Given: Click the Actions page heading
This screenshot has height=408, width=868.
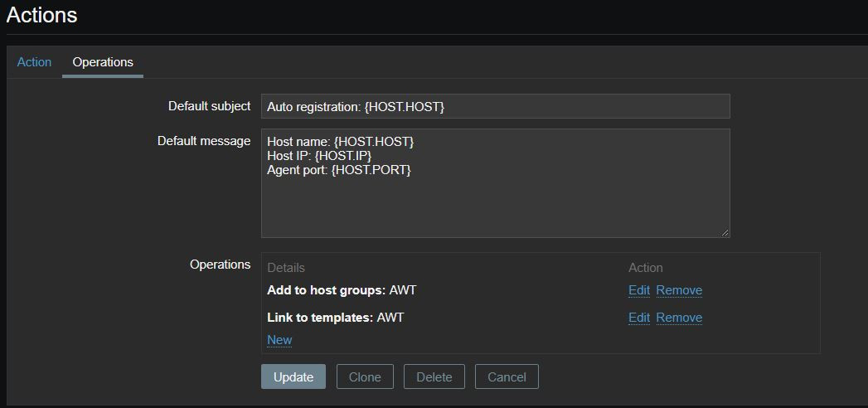Looking at the screenshot, I should click(41, 15).
